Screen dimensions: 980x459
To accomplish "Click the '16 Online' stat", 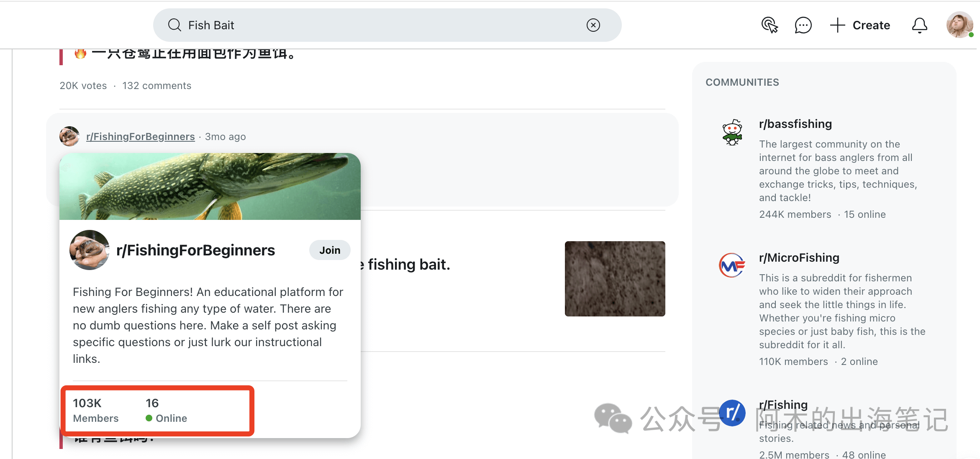I will tap(166, 410).
